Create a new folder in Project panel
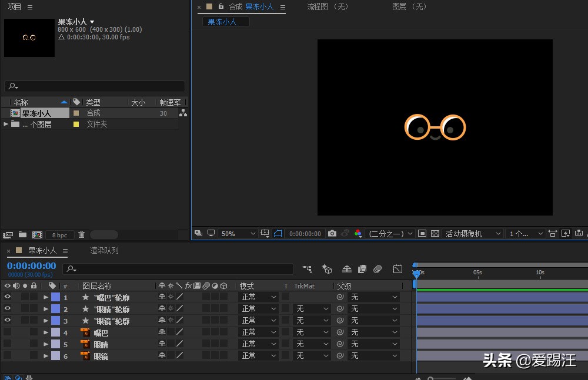Screen dimensions: 588x380 click(22, 235)
